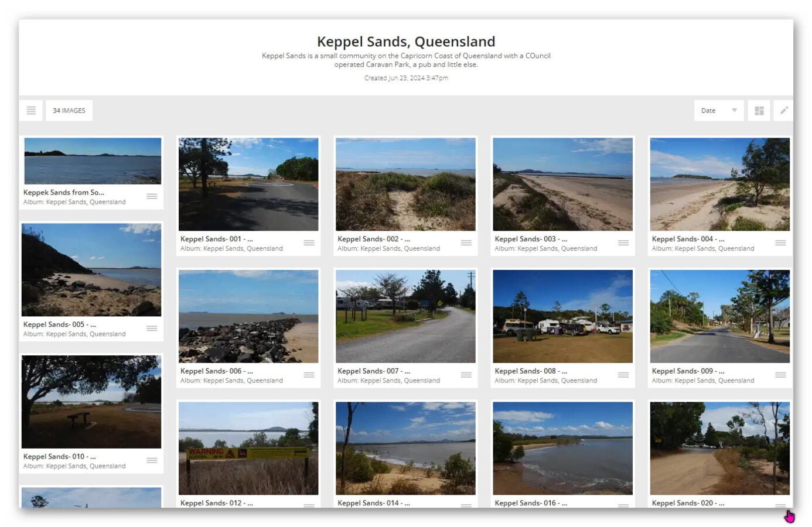Switch to grid layout view icon
The height and width of the screenshot is (527, 812).
click(x=759, y=111)
